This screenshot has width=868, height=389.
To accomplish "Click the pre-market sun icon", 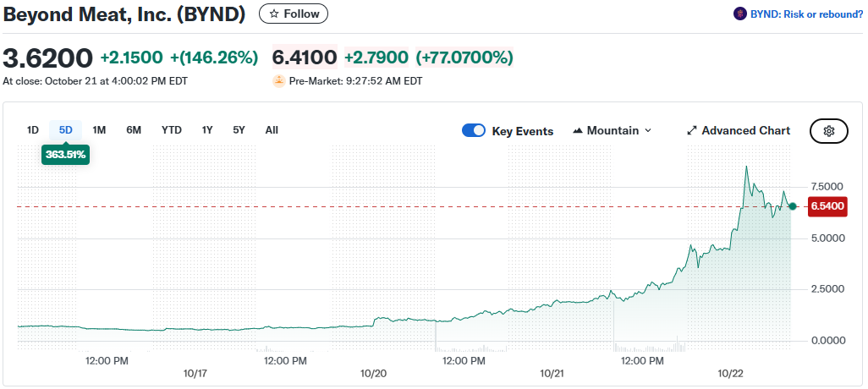I will (278, 81).
